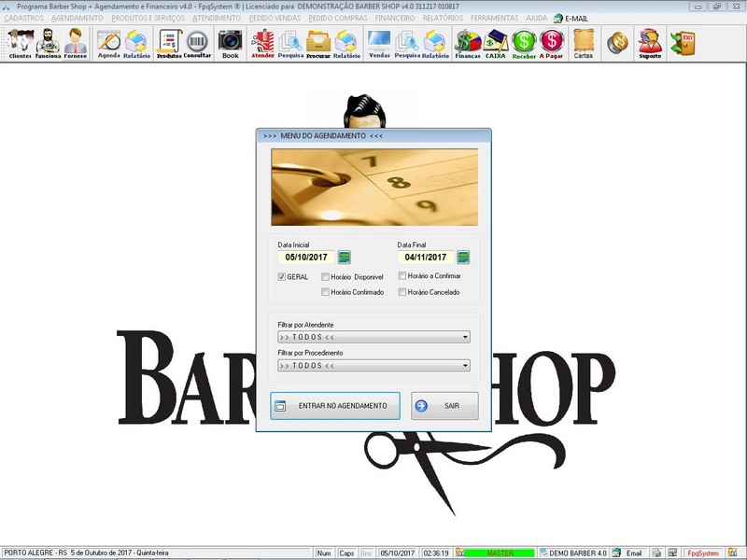
Task: Expand the Filtrar por Procedimento dropdown
Action: pos(374,366)
